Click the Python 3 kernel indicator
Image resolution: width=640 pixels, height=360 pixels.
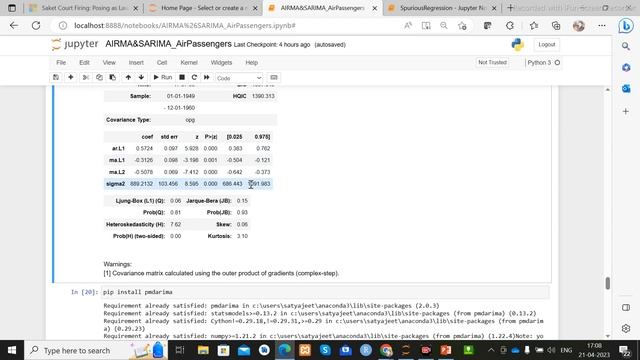coord(543,62)
